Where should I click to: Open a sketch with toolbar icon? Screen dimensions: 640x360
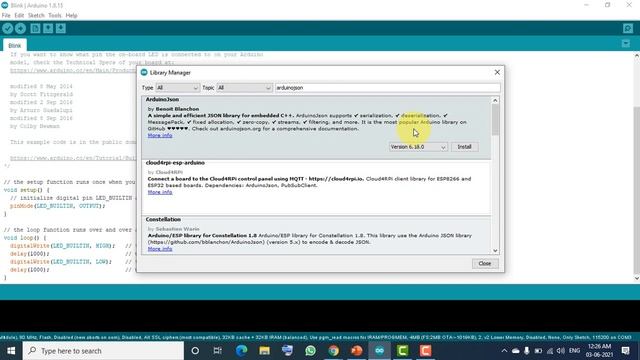tap(48, 28)
